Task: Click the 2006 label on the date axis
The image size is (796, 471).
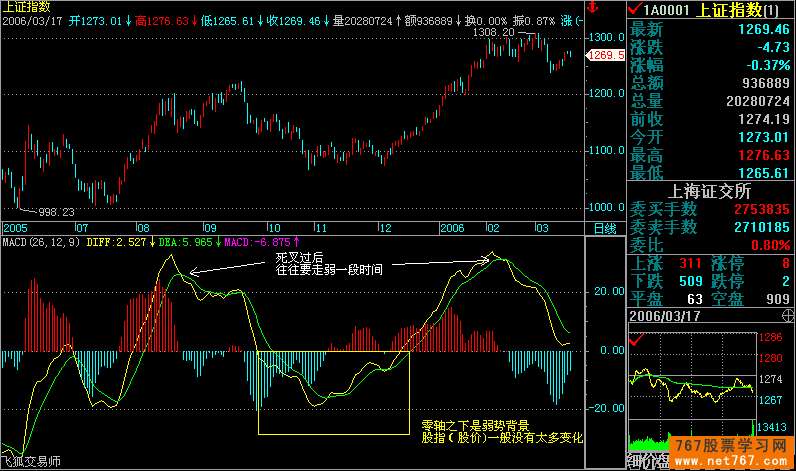Action: pyautogui.click(x=451, y=228)
